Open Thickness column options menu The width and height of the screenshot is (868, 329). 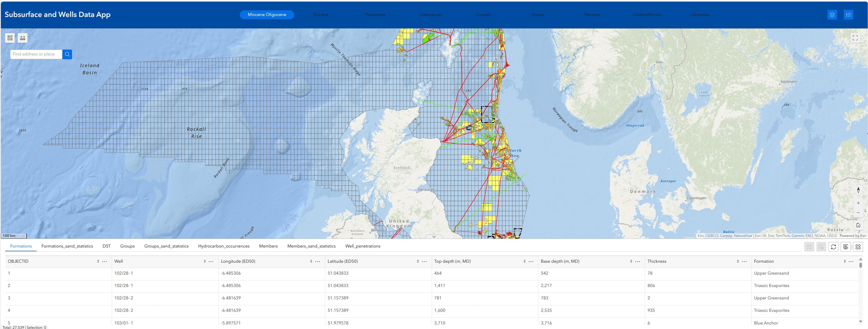[x=744, y=261]
